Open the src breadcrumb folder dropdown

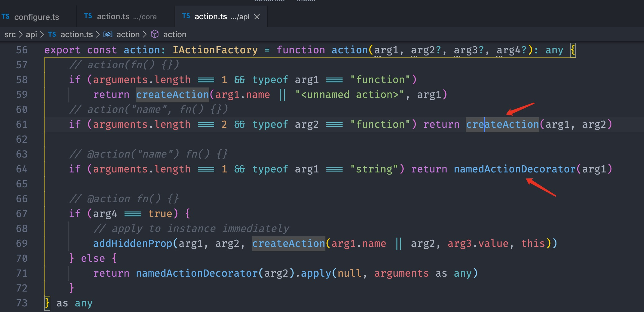point(10,34)
